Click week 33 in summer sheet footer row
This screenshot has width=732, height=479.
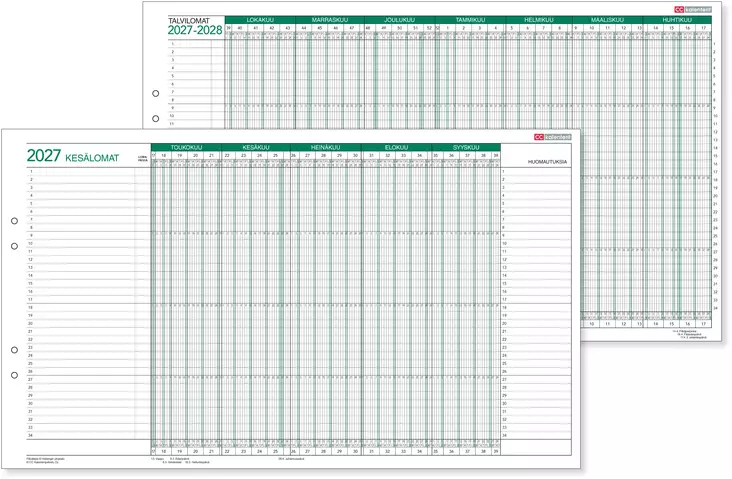[403, 451]
